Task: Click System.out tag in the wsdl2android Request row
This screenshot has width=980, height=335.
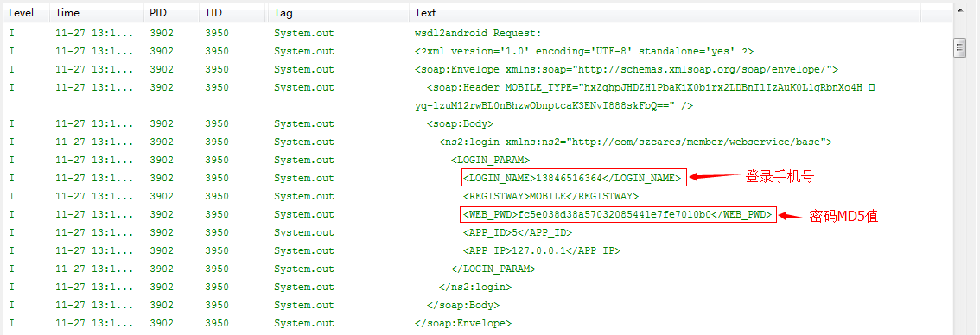Action: pos(303,33)
